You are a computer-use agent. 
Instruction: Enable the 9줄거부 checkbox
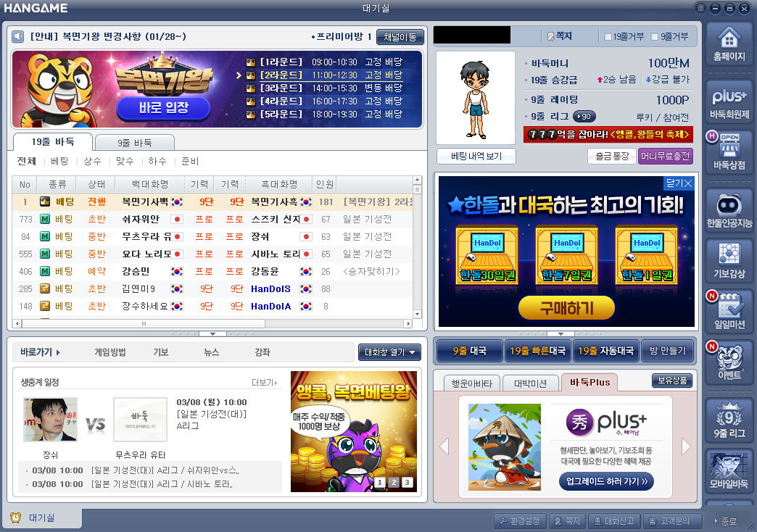click(x=655, y=37)
